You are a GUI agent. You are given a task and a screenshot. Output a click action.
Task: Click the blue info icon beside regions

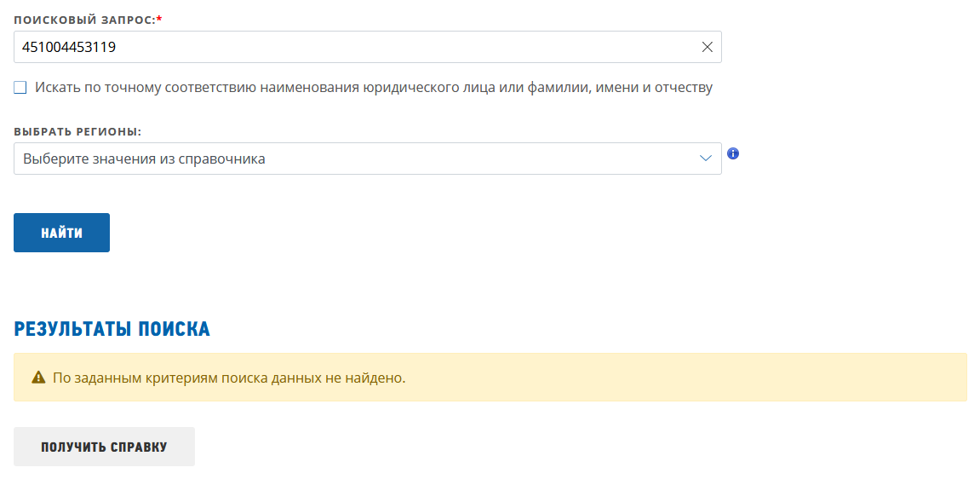point(733,154)
